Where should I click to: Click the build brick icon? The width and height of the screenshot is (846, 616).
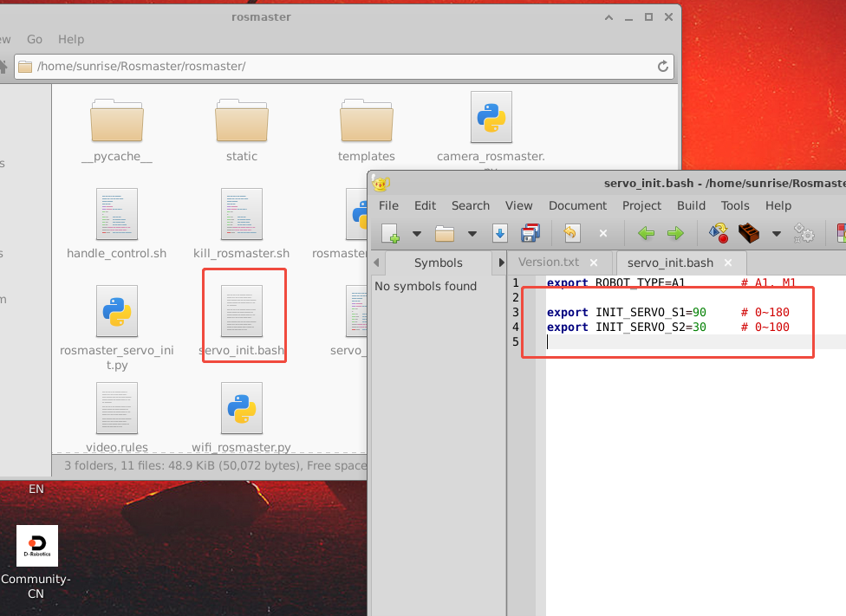749,233
